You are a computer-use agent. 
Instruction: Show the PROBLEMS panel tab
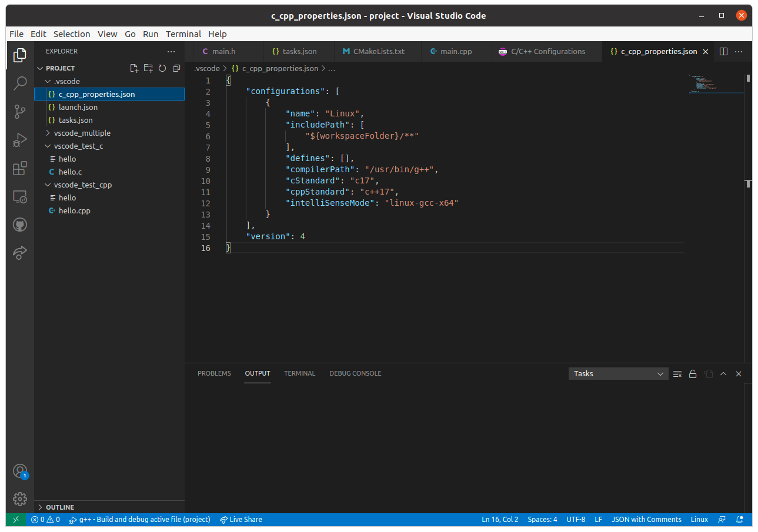[214, 373]
